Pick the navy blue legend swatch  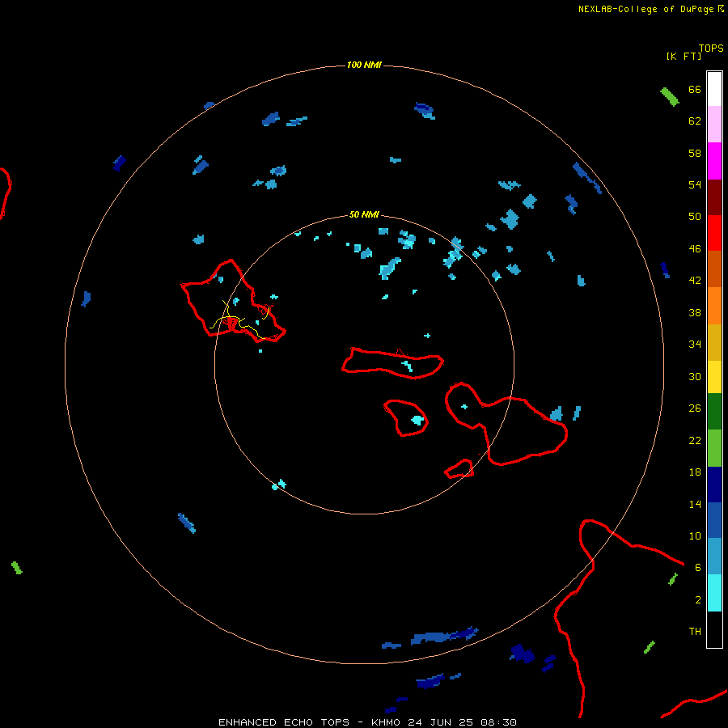pyautogui.click(x=714, y=485)
